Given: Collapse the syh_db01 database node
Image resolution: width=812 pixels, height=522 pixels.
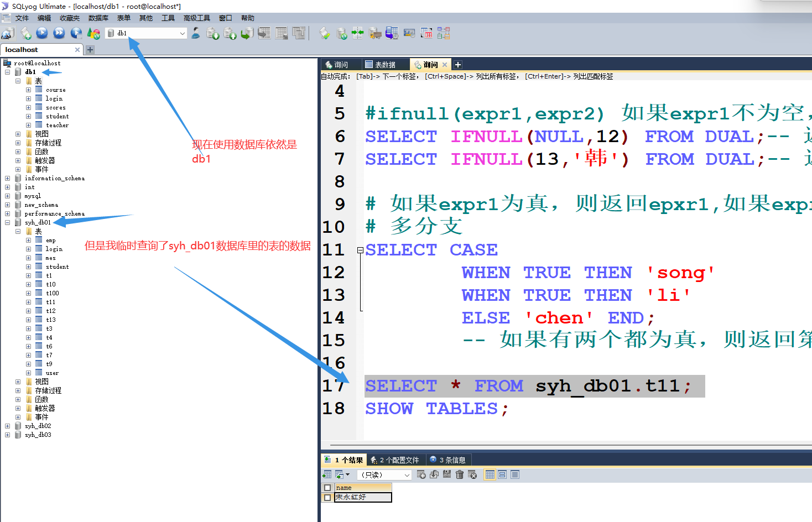Looking at the screenshot, I should (x=7, y=222).
